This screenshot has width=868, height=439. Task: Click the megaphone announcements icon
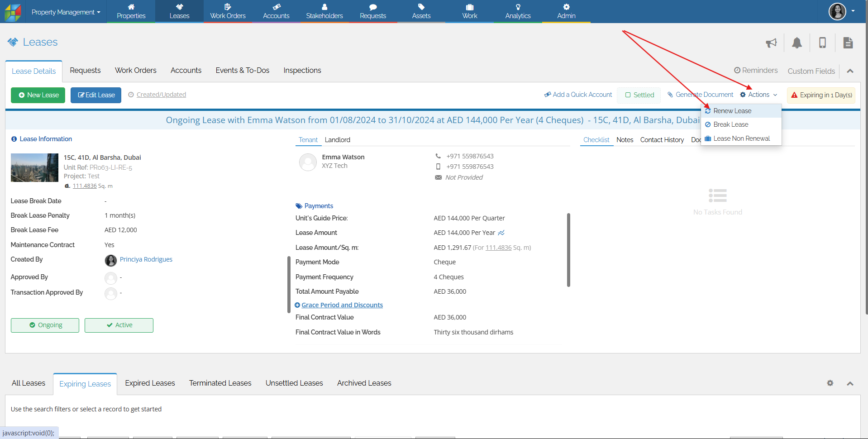771,43
